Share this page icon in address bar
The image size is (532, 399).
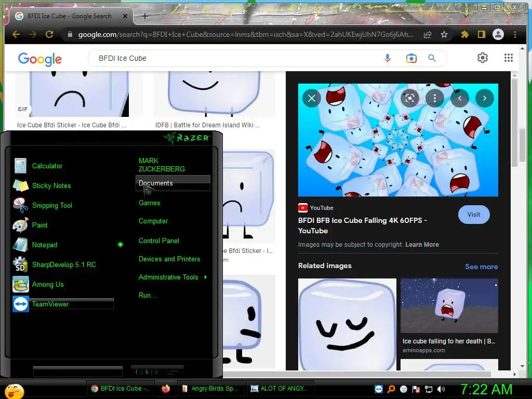(428, 34)
